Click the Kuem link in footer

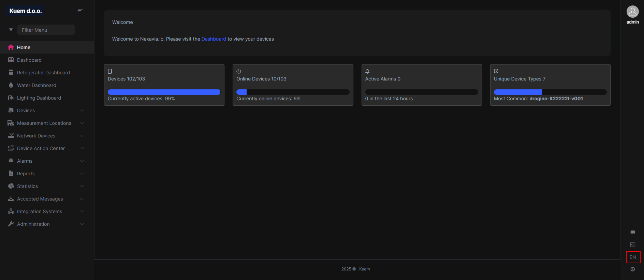pyautogui.click(x=364, y=269)
